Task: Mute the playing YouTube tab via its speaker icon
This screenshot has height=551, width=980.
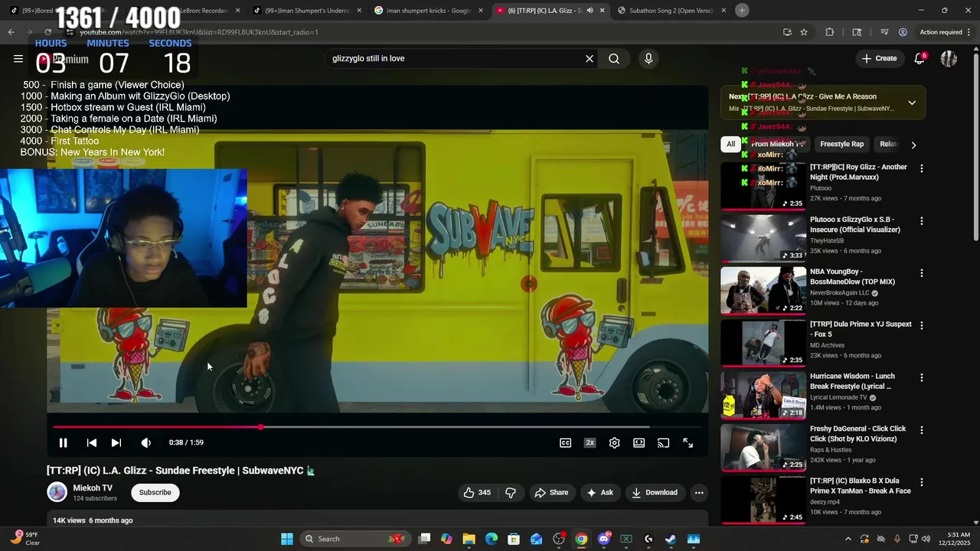Action: coord(590,10)
